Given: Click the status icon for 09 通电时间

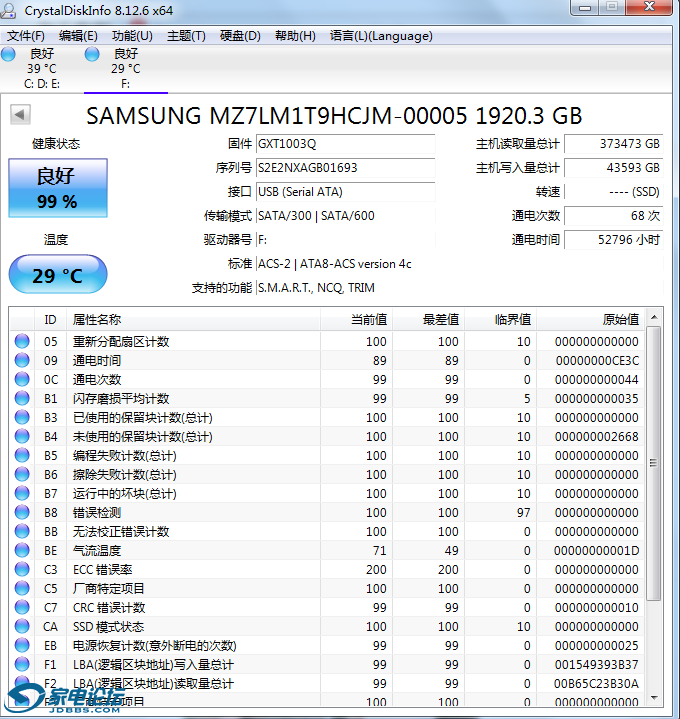Looking at the screenshot, I should pyautogui.click(x=22, y=360).
